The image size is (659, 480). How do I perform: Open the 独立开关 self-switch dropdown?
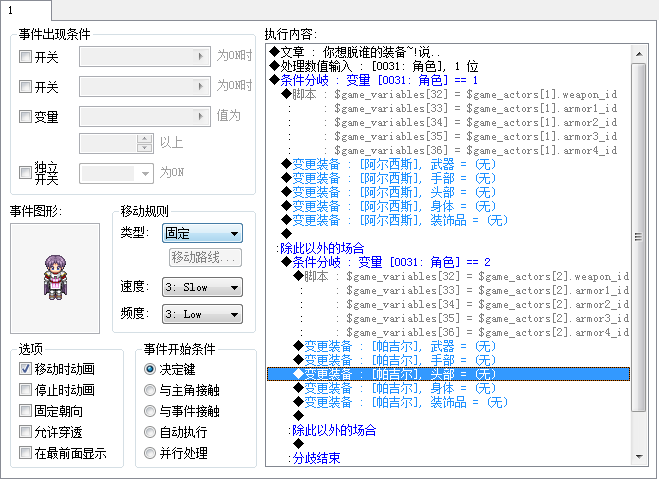pyautogui.click(x=116, y=173)
